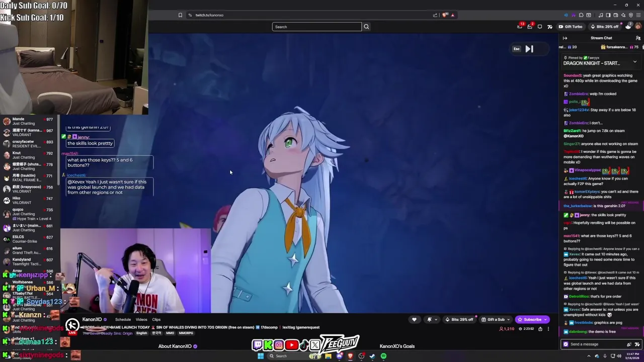The width and height of the screenshot is (644, 362).
Task: Open the Subscribe button dropdown arrow
Action: pyautogui.click(x=545, y=319)
